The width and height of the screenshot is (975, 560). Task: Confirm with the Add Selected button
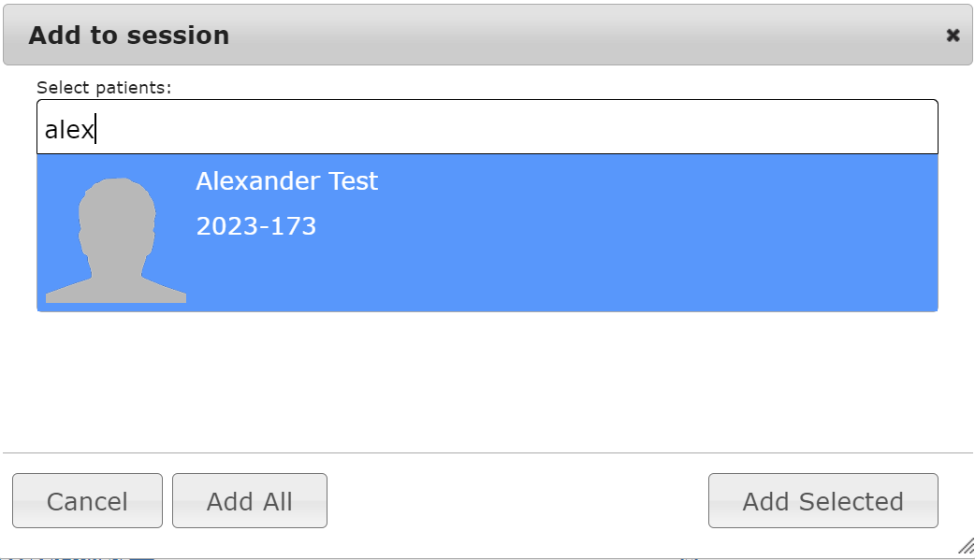tap(822, 501)
